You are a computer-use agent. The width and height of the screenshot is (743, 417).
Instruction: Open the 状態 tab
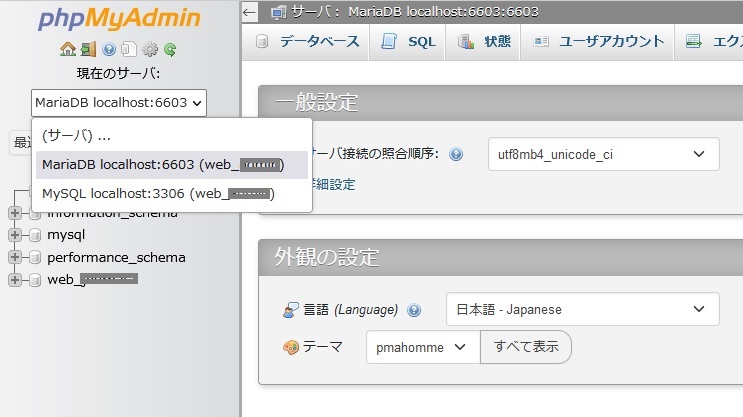[483, 42]
